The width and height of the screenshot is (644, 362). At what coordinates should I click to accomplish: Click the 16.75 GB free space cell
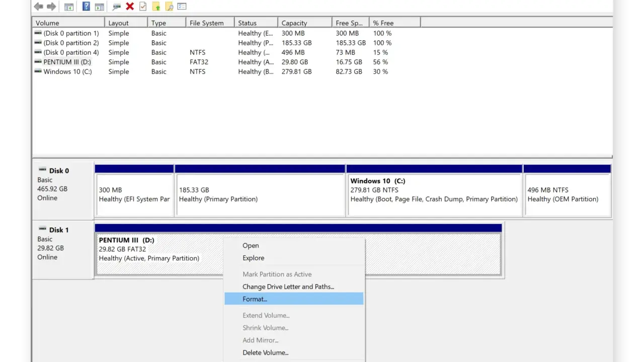pyautogui.click(x=349, y=62)
